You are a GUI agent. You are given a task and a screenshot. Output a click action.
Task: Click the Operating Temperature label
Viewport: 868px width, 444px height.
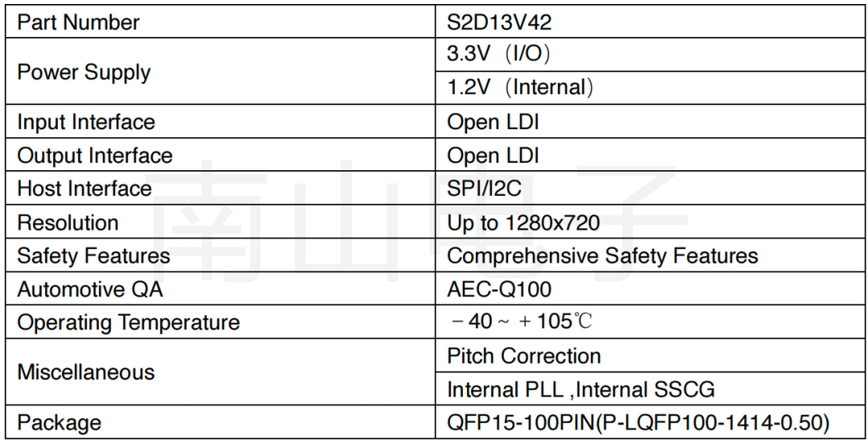pos(129,323)
